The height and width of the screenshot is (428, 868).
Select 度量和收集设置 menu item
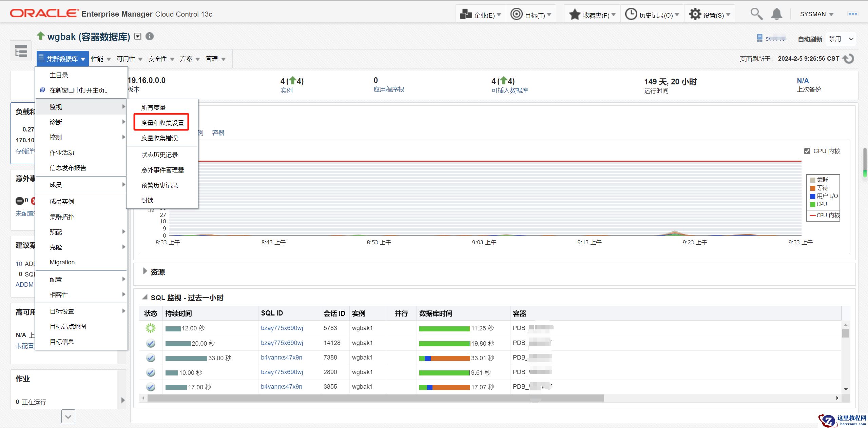(x=162, y=123)
